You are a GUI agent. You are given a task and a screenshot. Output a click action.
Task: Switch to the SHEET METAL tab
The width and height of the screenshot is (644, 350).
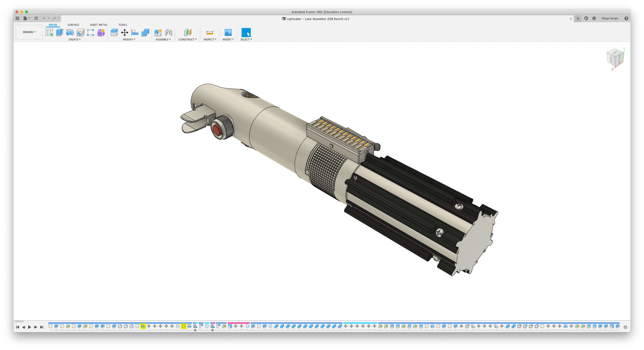click(99, 25)
